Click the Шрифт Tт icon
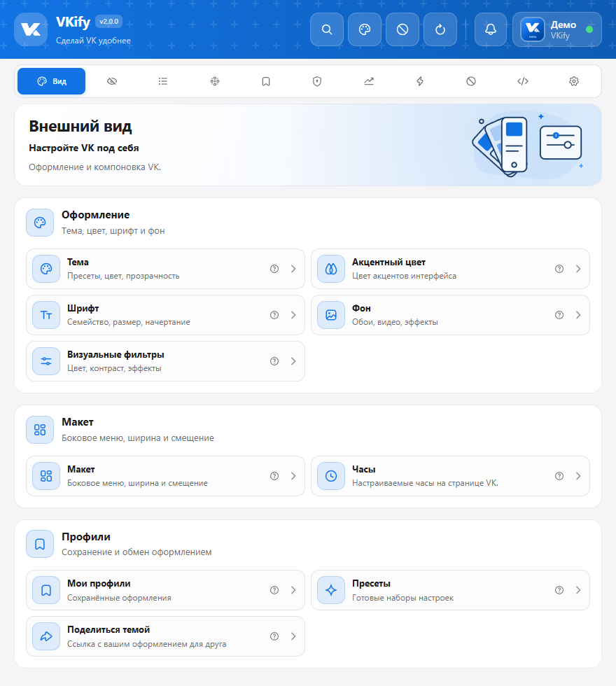This screenshot has height=686, width=616. coord(46,315)
